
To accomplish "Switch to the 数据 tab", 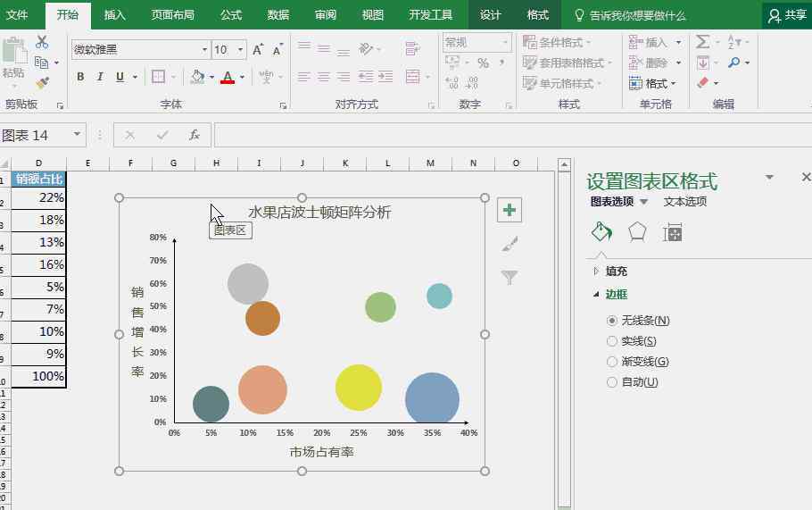I will (x=278, y=14).
